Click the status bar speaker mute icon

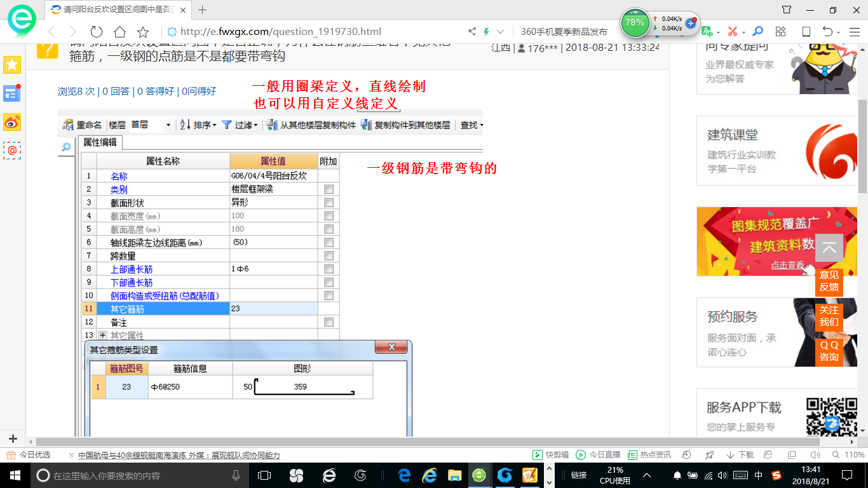tap(815, 455)
